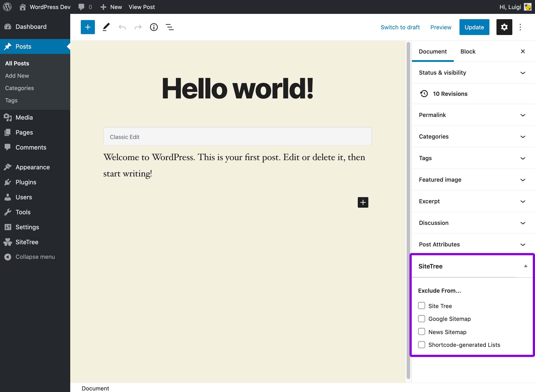Image resolution: width=535 pixels, height=392 pixels.
Task: Check the Site Tree exclude checkbox
Action: [422, 306]
